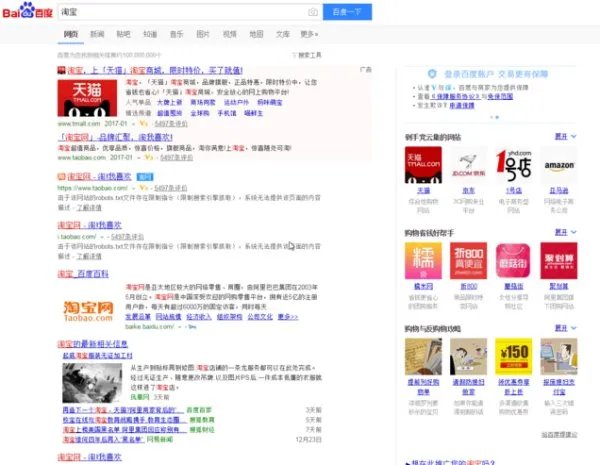Click the 天猫 text link under Tmall icon
600x465 pixels.
[x=423, y=191]
